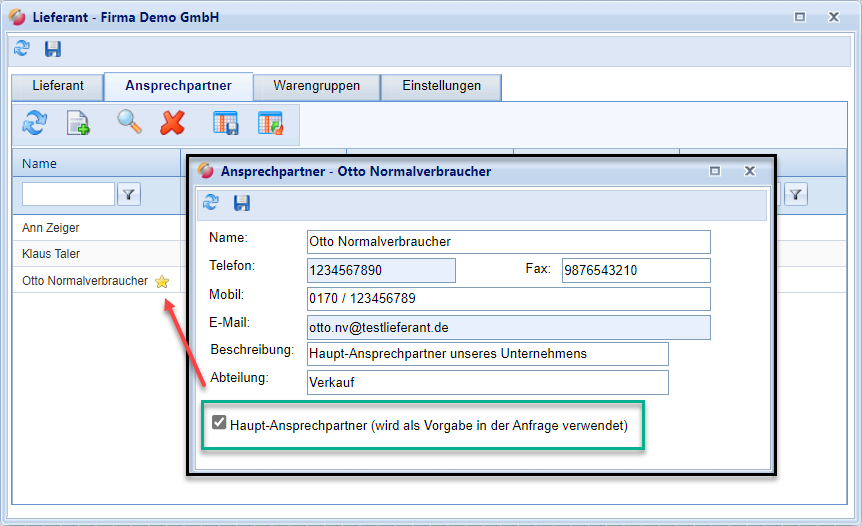Delete the selected contact with the red X icon
862x526 pixels.
click(x=173, y=123)
